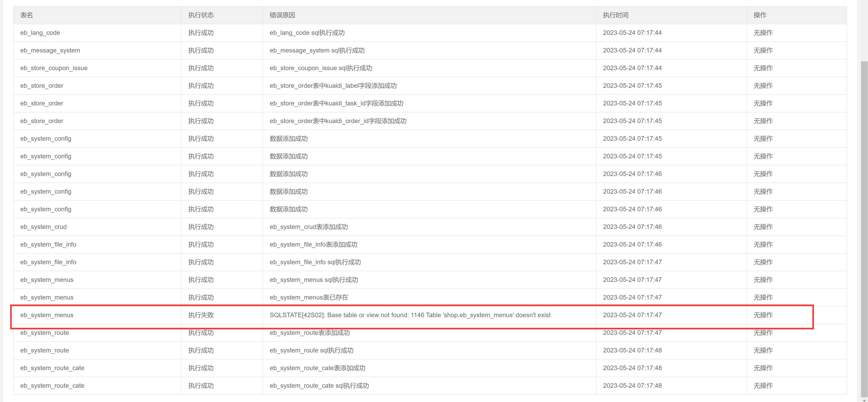Image resolution: width=868 pixels, height=402 pixels.
Task: Click the SQLSTATE[42S02] error message
Action: [x=410, y=315]
